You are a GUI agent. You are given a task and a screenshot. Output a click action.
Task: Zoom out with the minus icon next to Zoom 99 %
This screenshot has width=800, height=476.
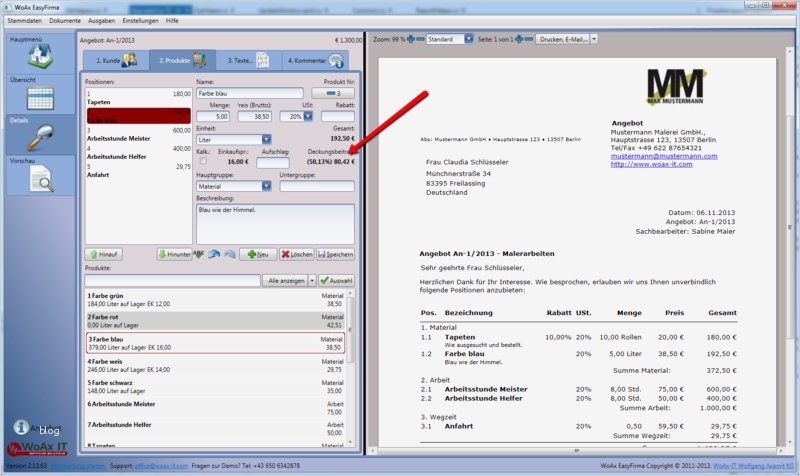420,39
